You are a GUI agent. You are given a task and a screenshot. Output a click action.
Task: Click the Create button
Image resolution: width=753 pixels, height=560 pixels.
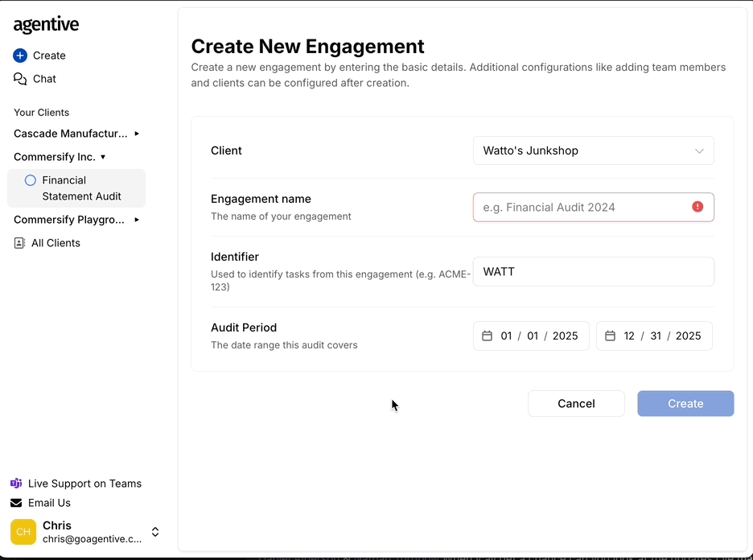point(685,403)
